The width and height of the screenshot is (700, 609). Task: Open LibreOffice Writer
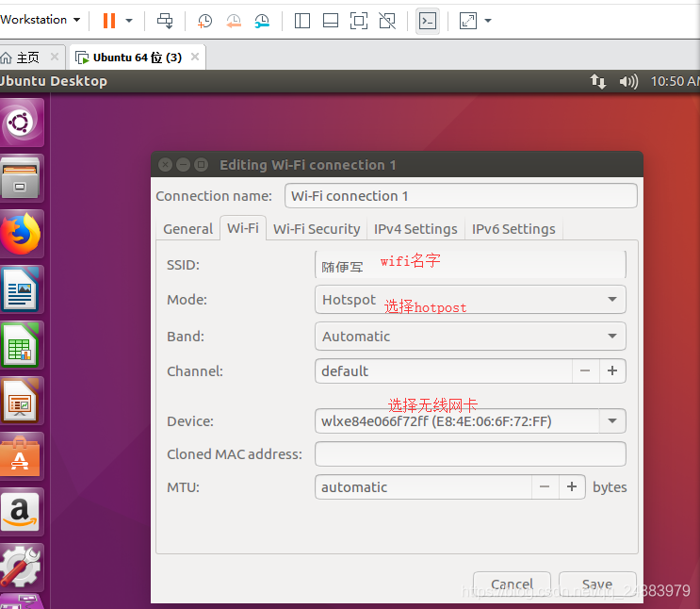click(21, 289)
